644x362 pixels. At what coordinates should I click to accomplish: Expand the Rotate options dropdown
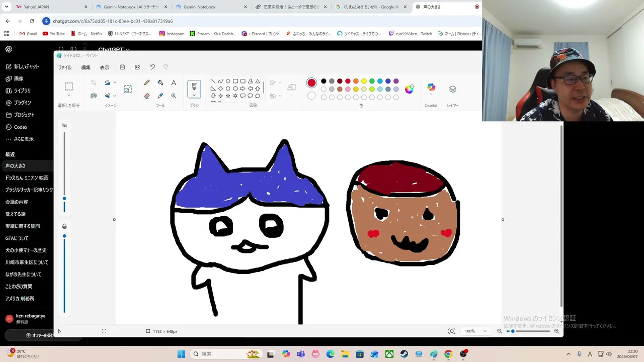point(115,82)
